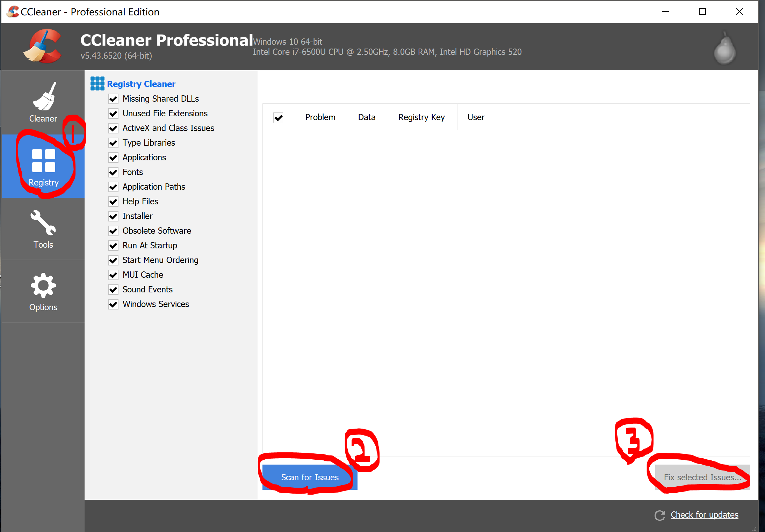The width and height of the screenshot is (765, 532).
Task: Open Tools via the wrench icon
Action: 43,223
